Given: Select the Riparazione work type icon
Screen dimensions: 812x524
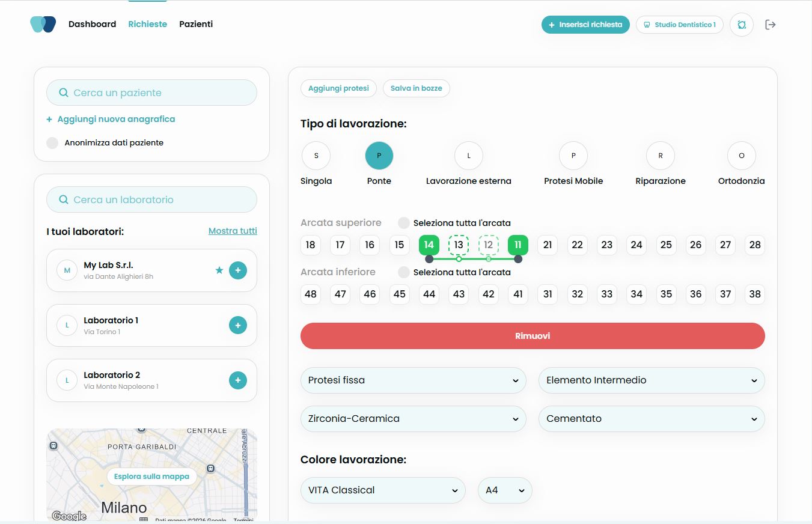Looking at the screenshot, I should pos(660,155).
